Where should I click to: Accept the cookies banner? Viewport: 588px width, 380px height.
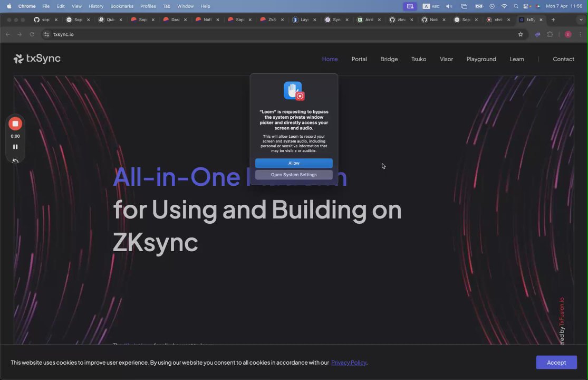(x=556, y=363)
